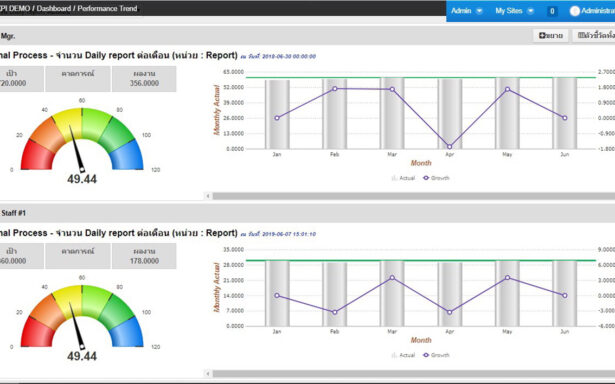Click the Administrator user avatar icon
615x384 pixels.
click(x=575, y=11)
